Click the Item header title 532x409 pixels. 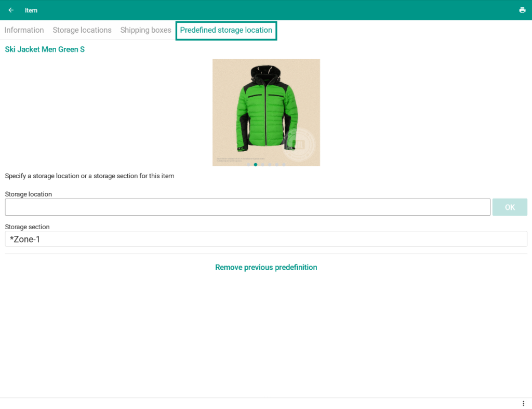click(x=31, y=10)
